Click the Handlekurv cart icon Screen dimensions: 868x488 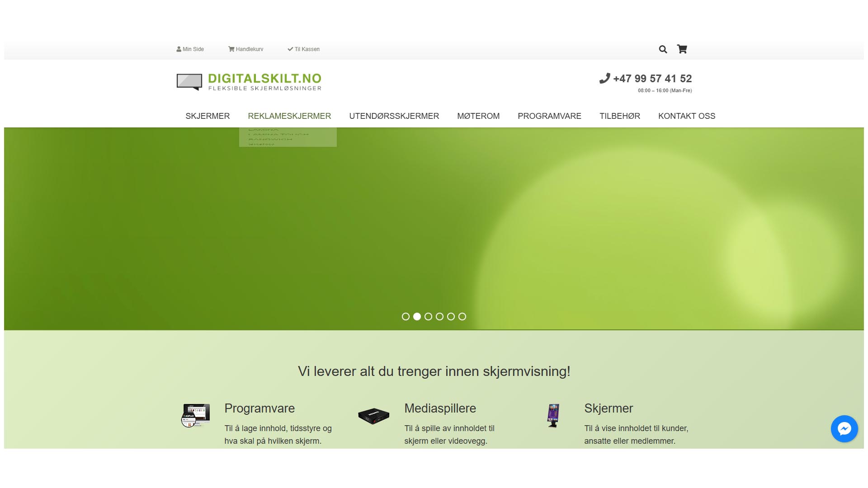click(x=231, y=49)
